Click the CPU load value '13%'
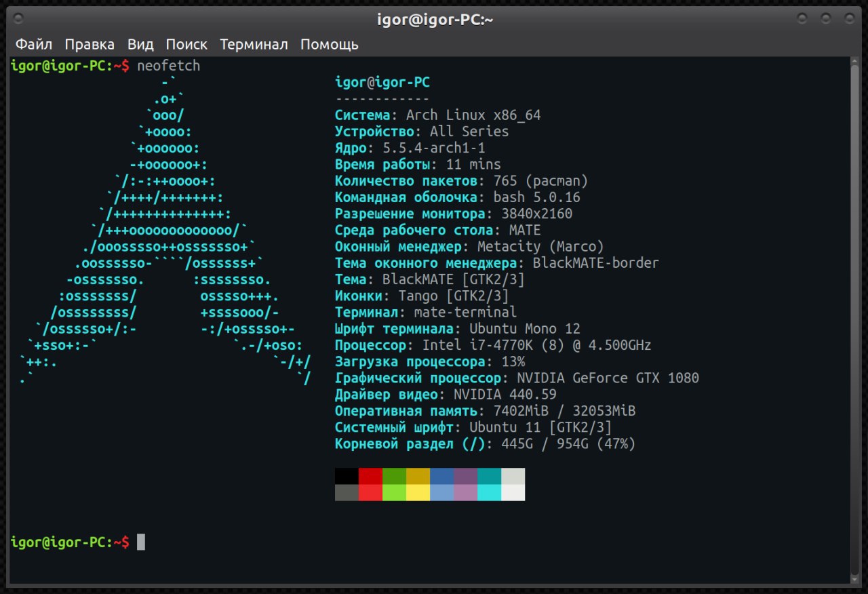The height and width of the screenshot is (594, 868). 513,361
